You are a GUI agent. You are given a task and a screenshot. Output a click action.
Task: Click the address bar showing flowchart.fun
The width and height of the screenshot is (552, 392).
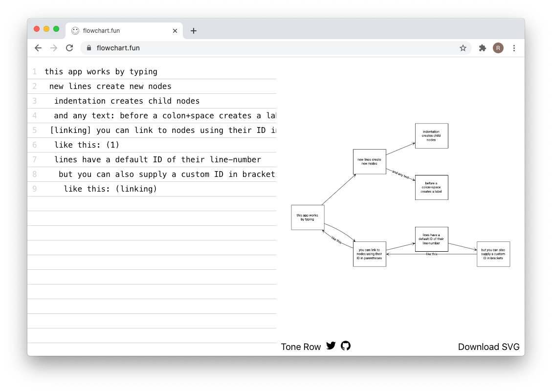pos(276,48)
